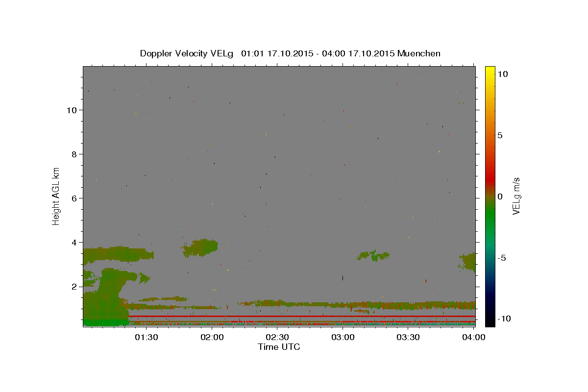Select the 01:30 time tick label
Image resolution: width=588 pixels, height=392 pixels.
tap(147, 337)
